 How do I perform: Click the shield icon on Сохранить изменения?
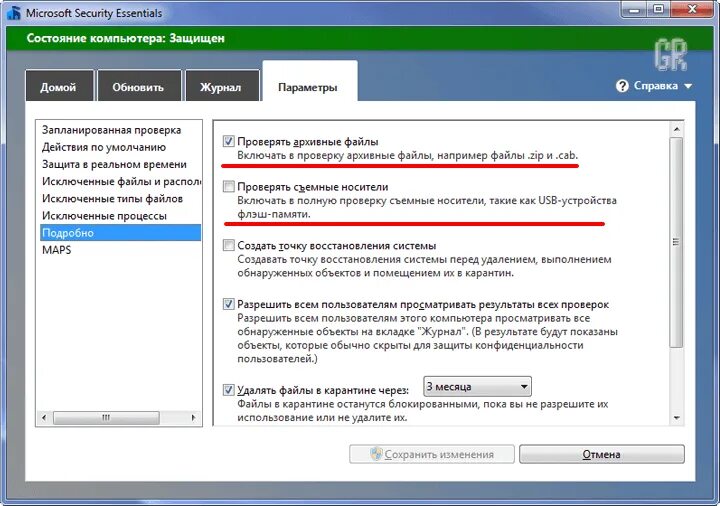[x=376, y=454]
